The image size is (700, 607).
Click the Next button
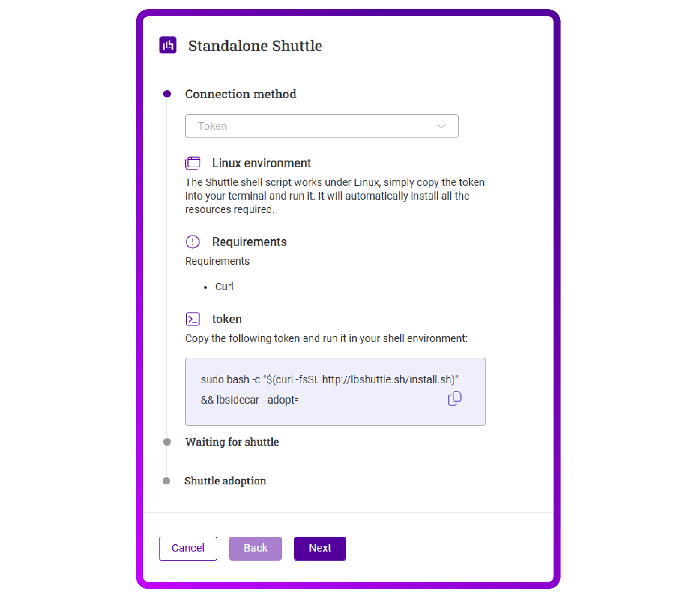tap(320, 548)
